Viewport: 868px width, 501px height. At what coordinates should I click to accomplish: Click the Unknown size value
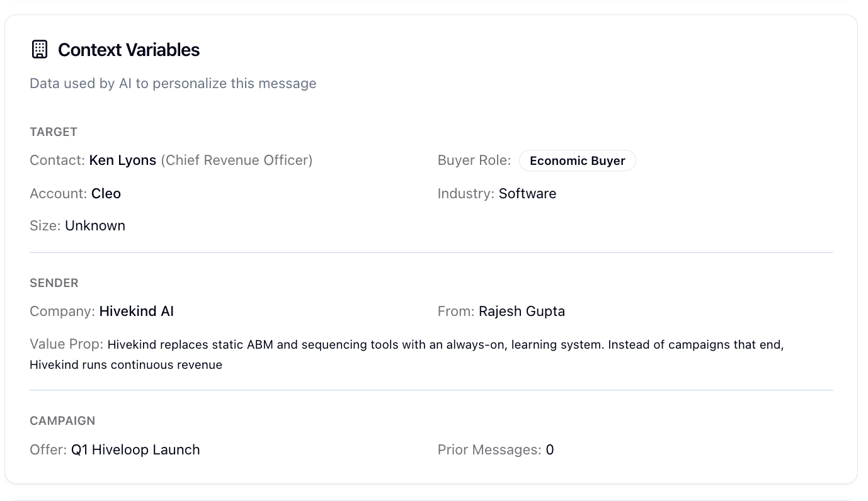tap(95, 226)
